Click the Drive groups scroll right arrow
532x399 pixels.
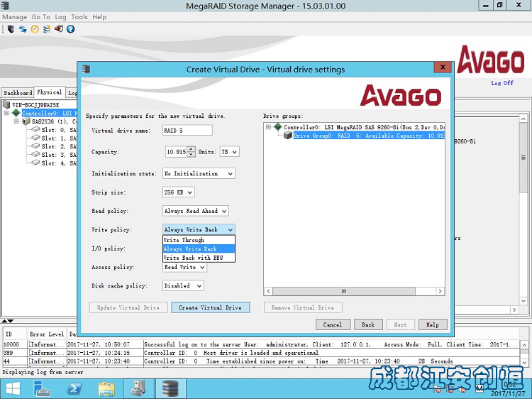[440, 291]
